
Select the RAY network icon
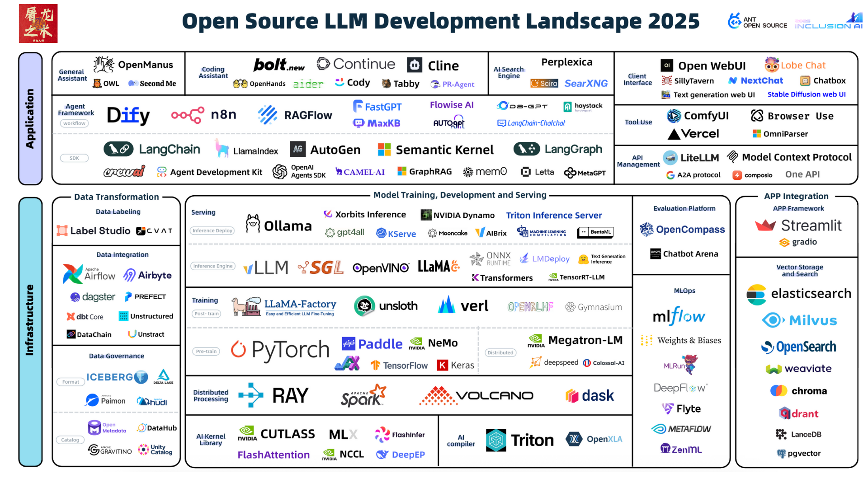click(251, 395)
